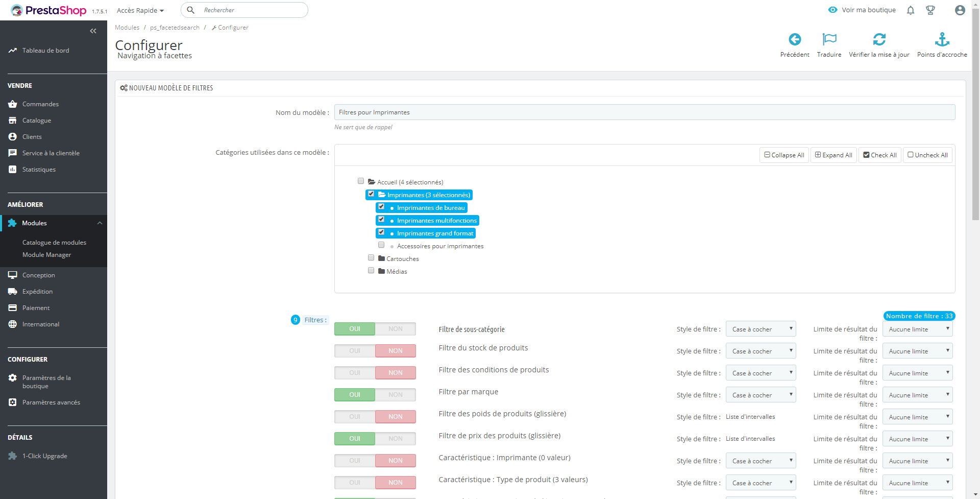This screenshot has height=499, width=980.
Task: Collapse the Modules sidebar submenu chevron
Action: click(100, 223)
